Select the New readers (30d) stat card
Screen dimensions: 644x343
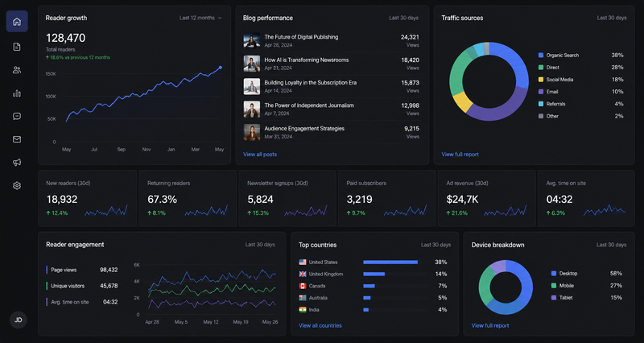coord(88,198)
